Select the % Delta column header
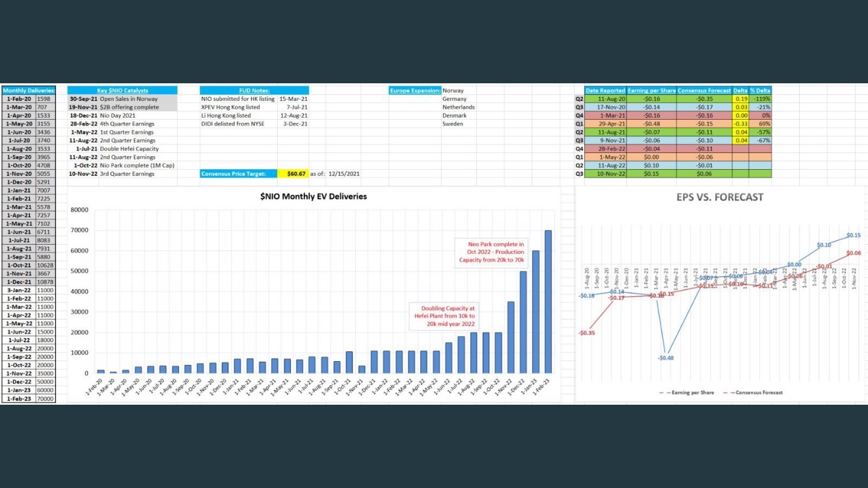The height and width of the screenshot is (488, 868). tap(760, 90)
